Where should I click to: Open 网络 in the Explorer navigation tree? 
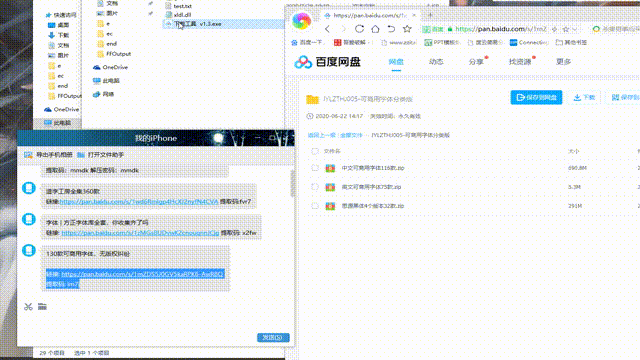coord(104,94)
